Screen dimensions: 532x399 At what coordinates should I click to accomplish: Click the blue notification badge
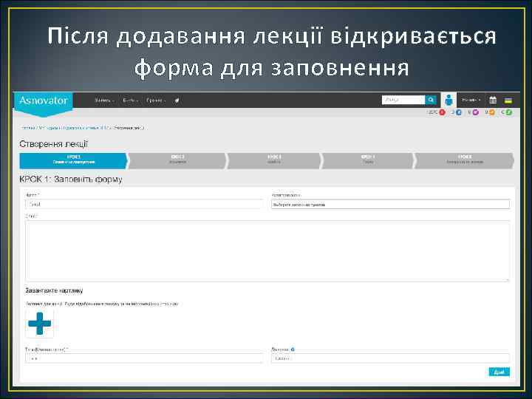pyautogui.click(x=459, y=112)
